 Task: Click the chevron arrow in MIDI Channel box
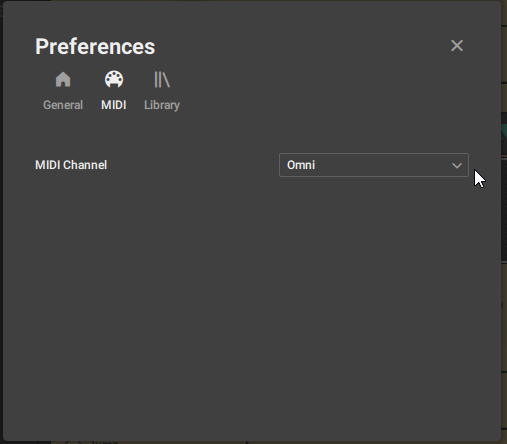click(x=457, y=165)
